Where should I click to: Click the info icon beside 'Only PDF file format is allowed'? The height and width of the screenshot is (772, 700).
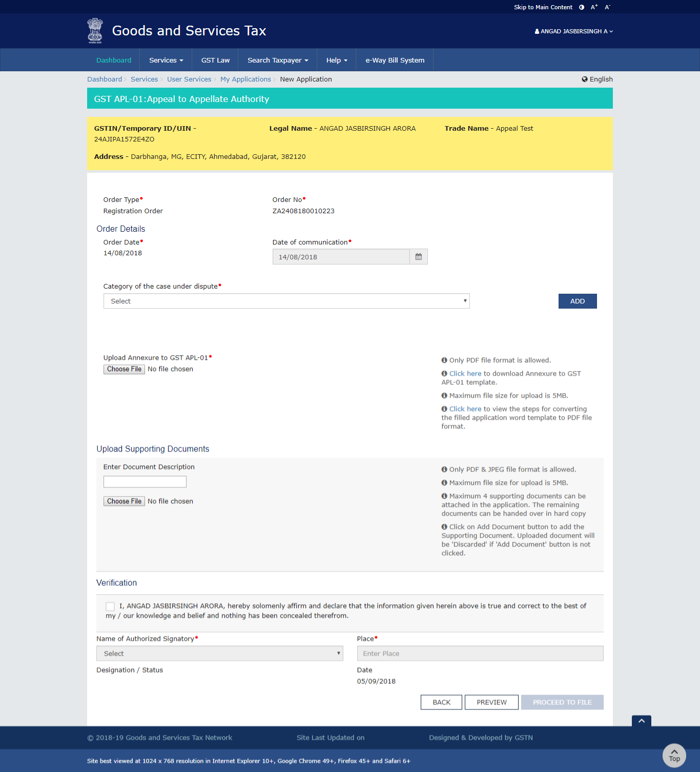click(x=444, y=360)
